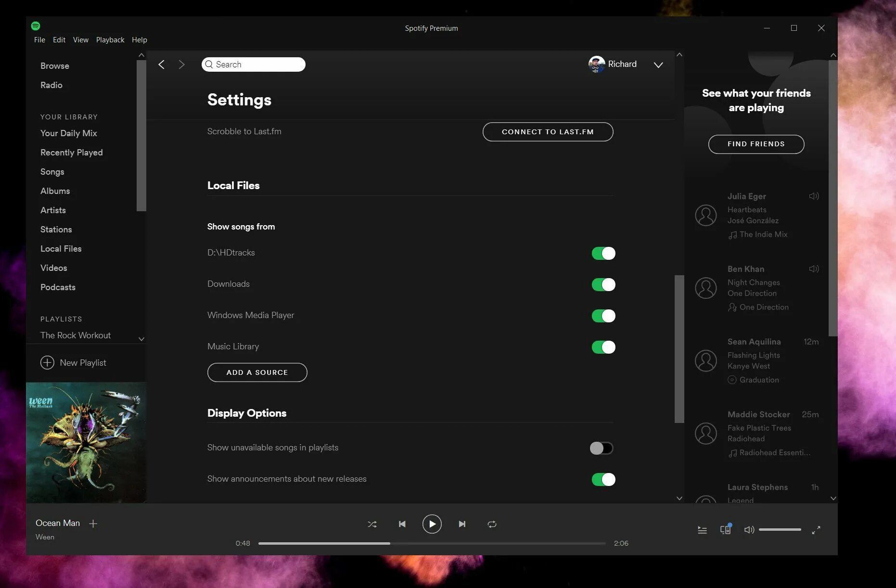The image size is (896, 588).
Task: Click Julia Eger's now-playing speaker icon
Action: point(814,196)
